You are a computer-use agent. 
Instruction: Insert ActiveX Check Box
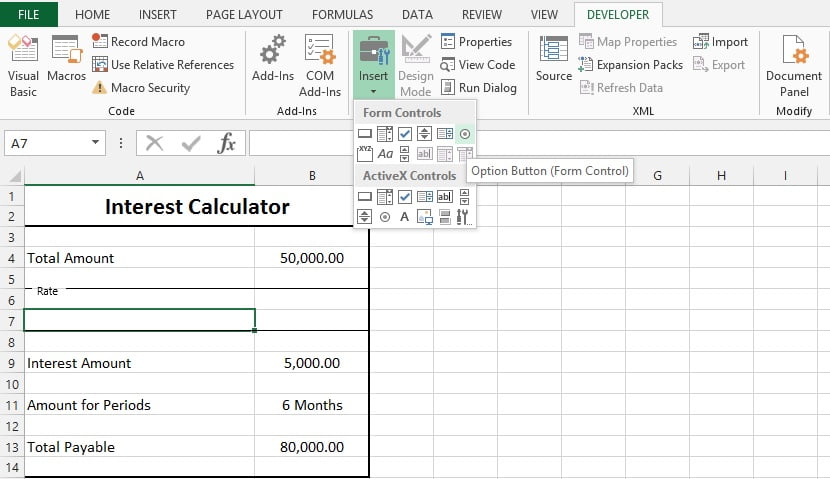[405, 197]
